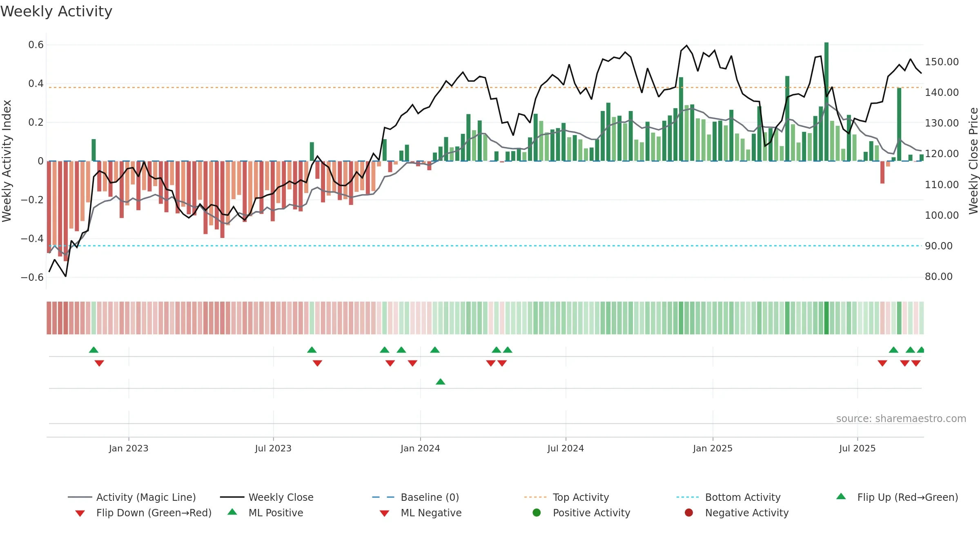Click the lone red bar after Jul 2025

point(882,172)
